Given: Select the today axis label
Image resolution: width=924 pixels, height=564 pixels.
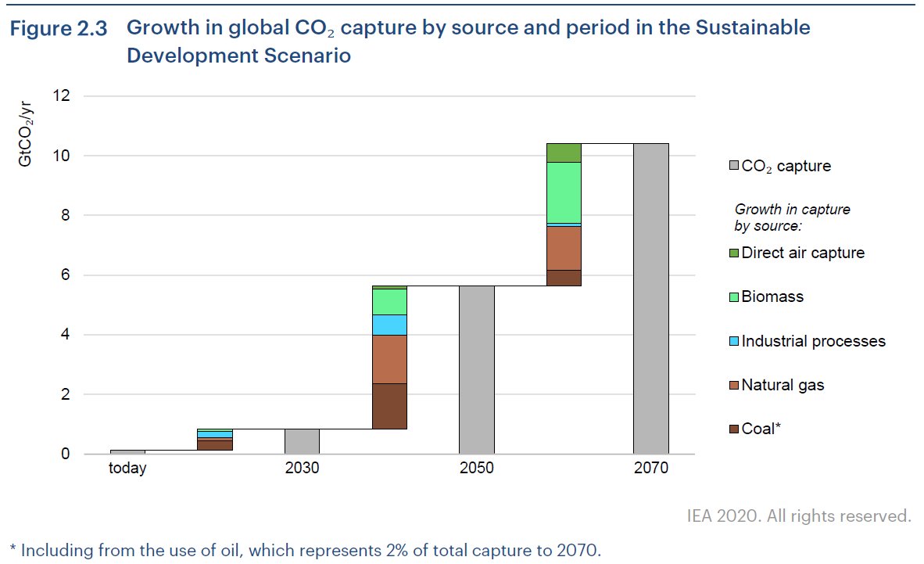Looking at the screenshot, I should tap(127, 469).
